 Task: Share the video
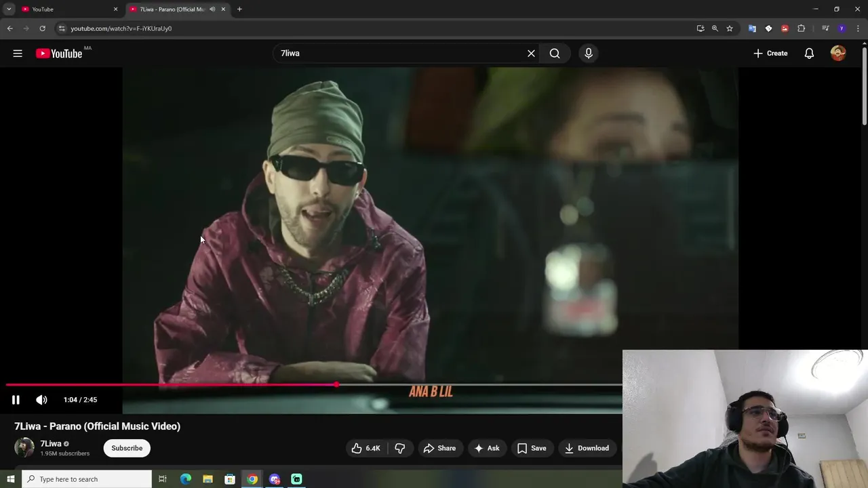click(x=439, y=448)
